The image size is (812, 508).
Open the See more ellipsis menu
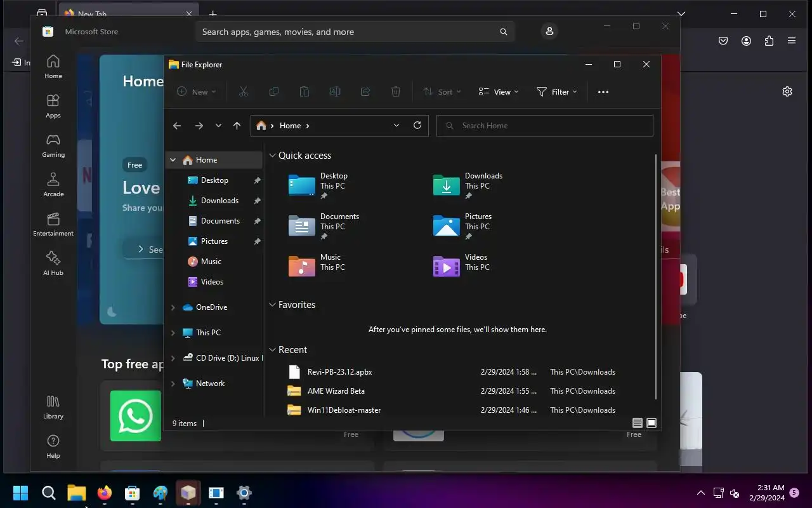[603, 91]
